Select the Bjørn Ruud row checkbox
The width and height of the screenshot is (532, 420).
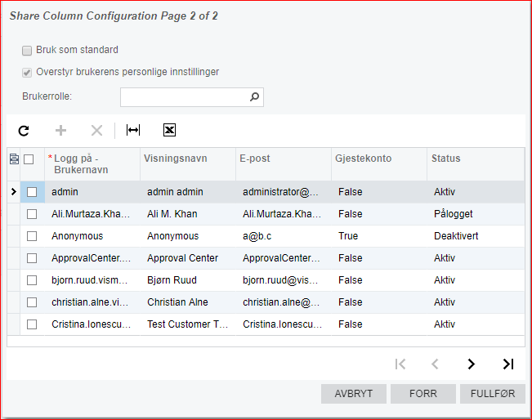(x=32, y=280)
